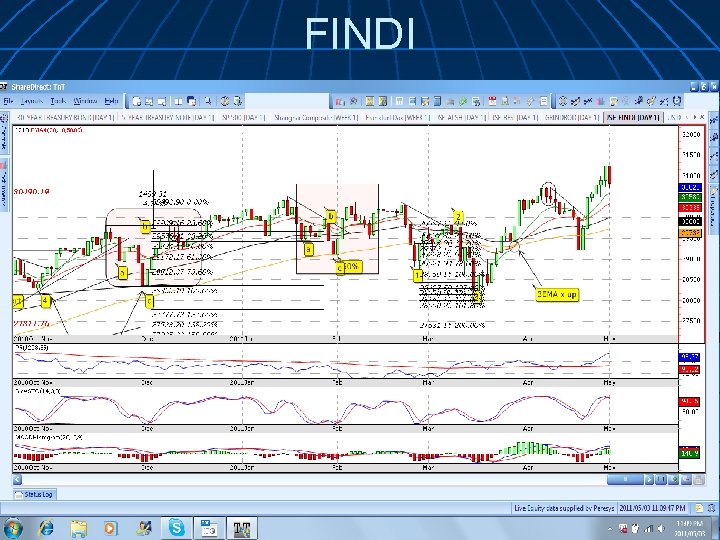Open the Status Log tab
The image size is (720, 540).
point(33,495)
